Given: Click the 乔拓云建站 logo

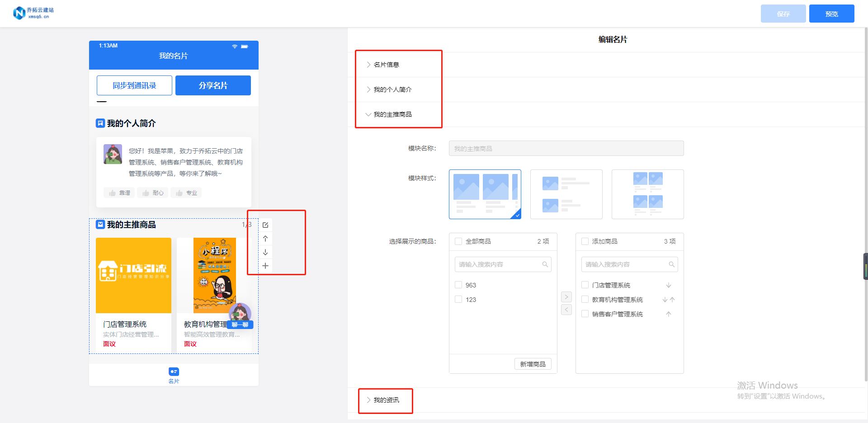Looking at the screenshot, I should click(x=33, y=13).
